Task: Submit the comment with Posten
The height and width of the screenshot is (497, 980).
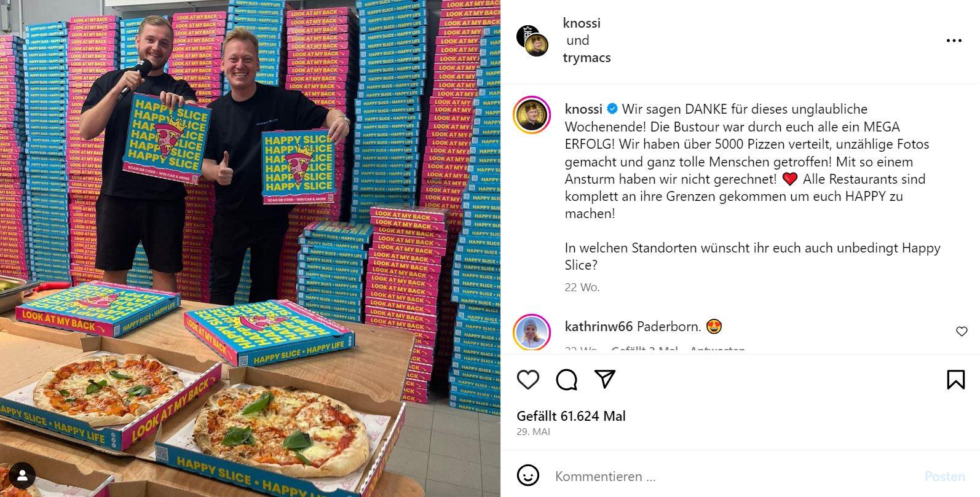Action: pyautogui.click(x=945, y=475)
